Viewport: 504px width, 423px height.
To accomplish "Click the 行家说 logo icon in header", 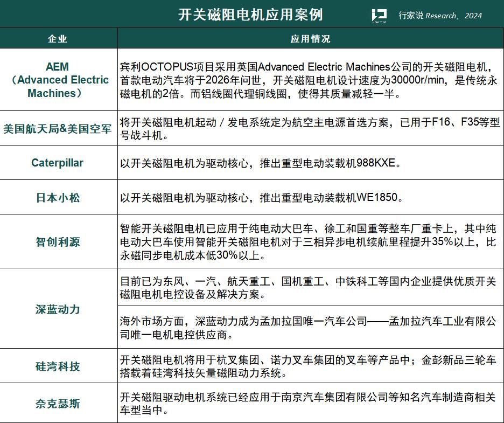I will (379, 15).
